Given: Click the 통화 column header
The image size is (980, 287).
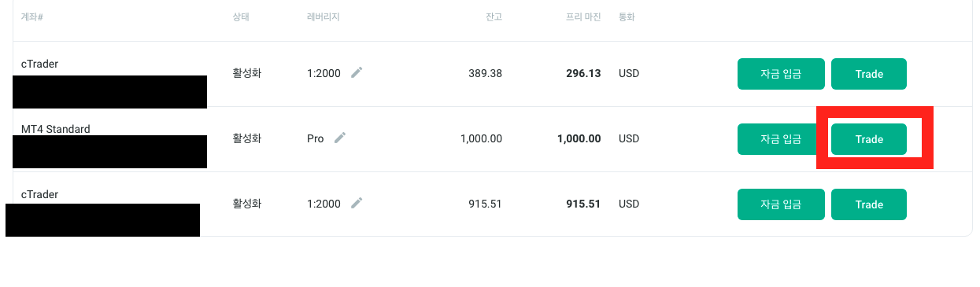Looking at the screenshot, I should tap(627, 17).
